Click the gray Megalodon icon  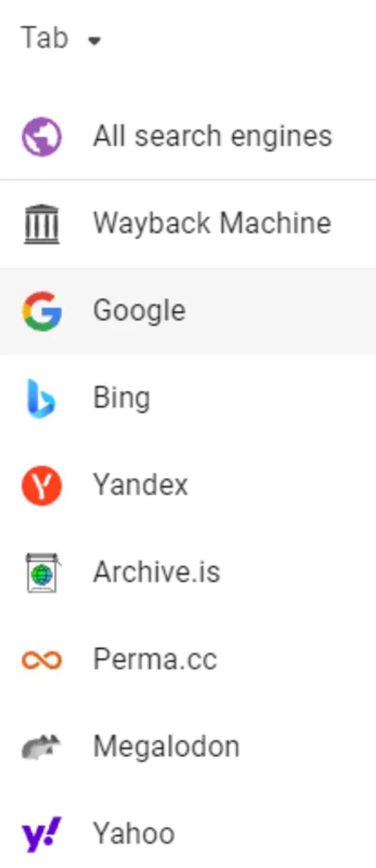tap(42, 746)
